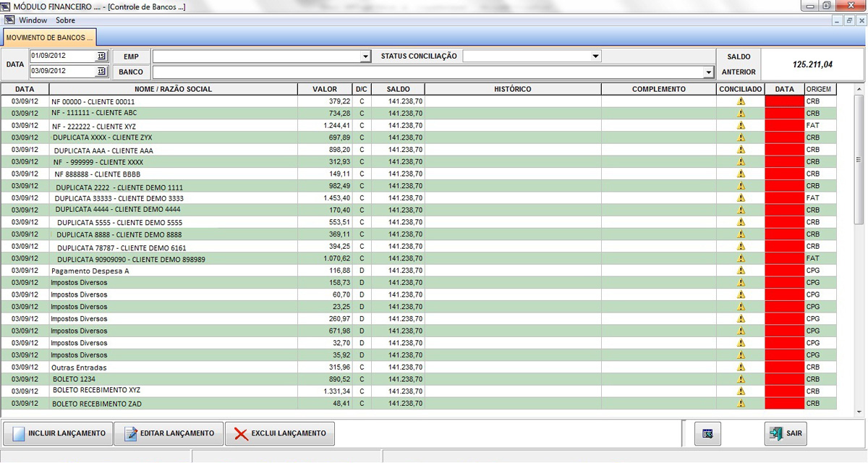The image size is (868, 463).
Task: Open the Window menu
Action: (33, 20)
